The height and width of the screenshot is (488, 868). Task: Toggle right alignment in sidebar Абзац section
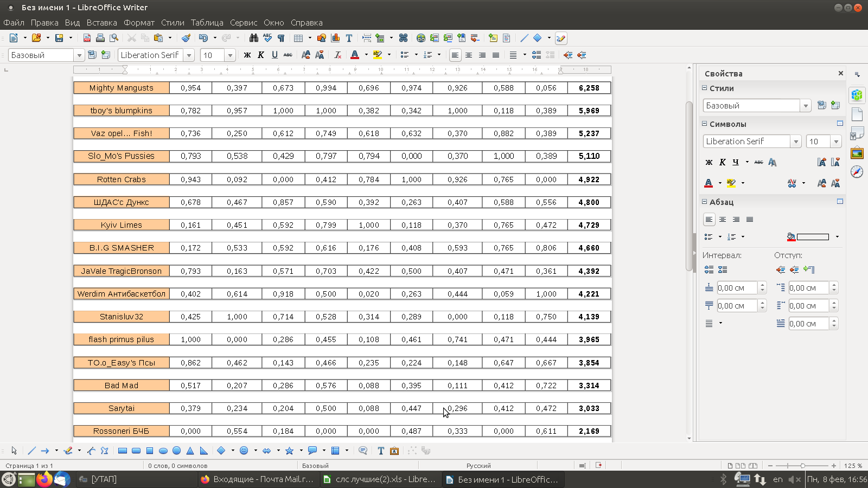[736, 220]
